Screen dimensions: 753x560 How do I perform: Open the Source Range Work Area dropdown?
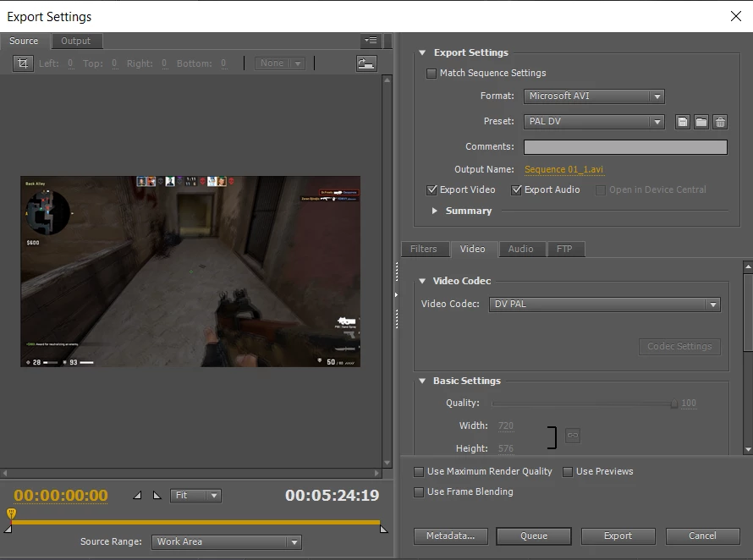click(226, 541)
